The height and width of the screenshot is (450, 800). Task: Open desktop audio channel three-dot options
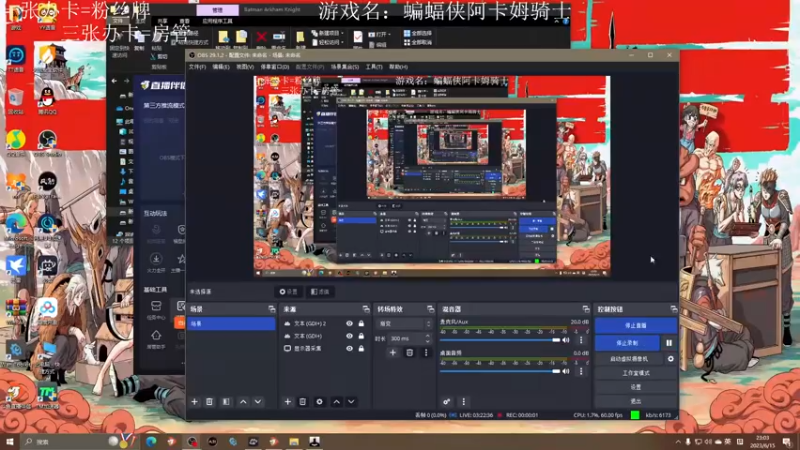(581, 371)
